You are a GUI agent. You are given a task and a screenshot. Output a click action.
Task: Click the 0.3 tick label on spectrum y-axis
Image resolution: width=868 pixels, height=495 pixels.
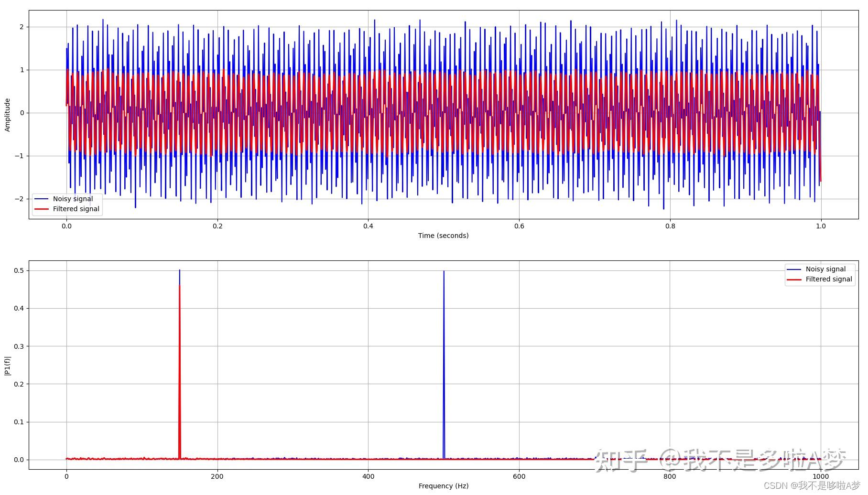19,346
